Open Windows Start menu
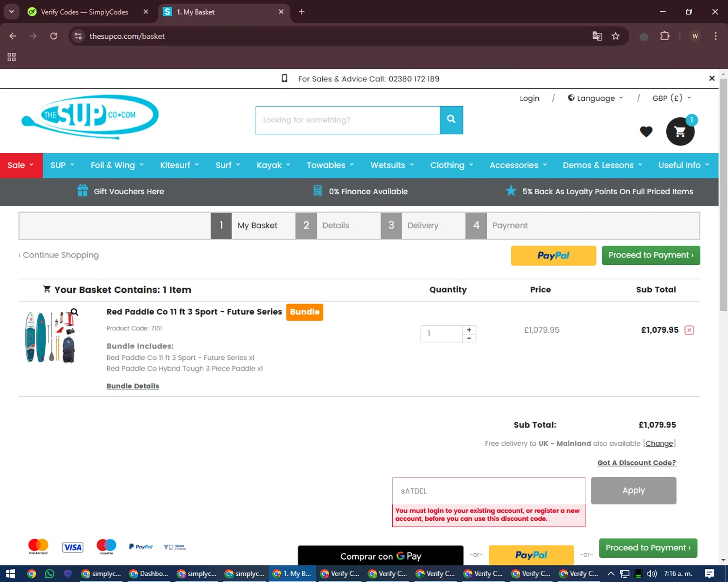The image size is (728, 582). tap(10, 574)
